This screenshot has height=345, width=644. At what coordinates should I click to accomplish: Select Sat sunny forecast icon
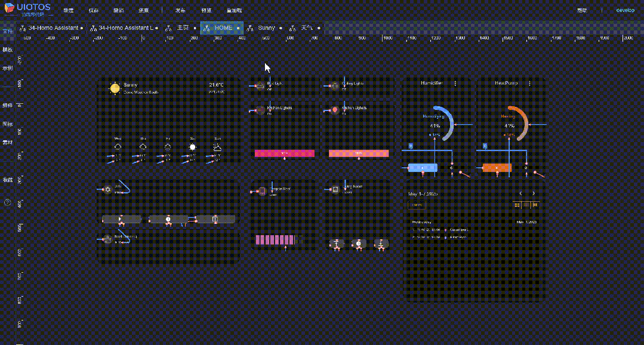193,147
